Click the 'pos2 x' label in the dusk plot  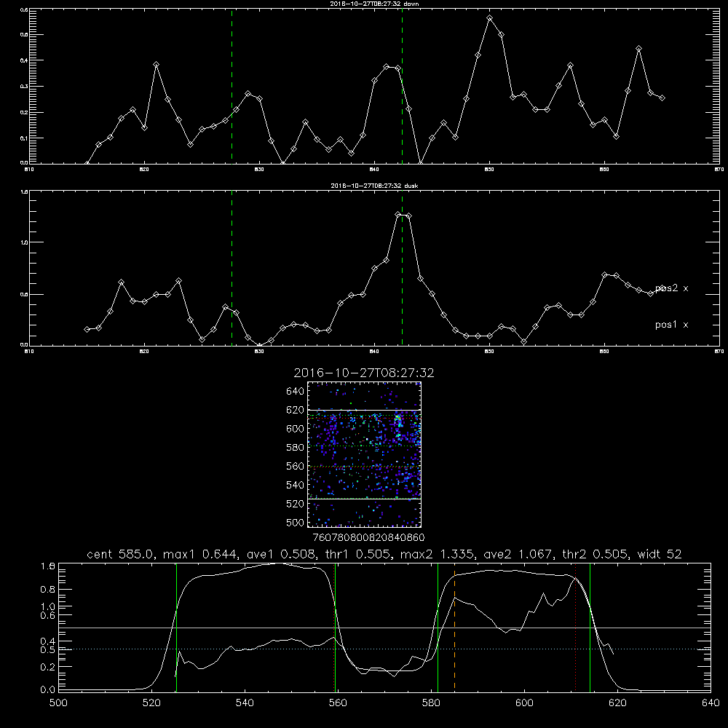[671, 288]
